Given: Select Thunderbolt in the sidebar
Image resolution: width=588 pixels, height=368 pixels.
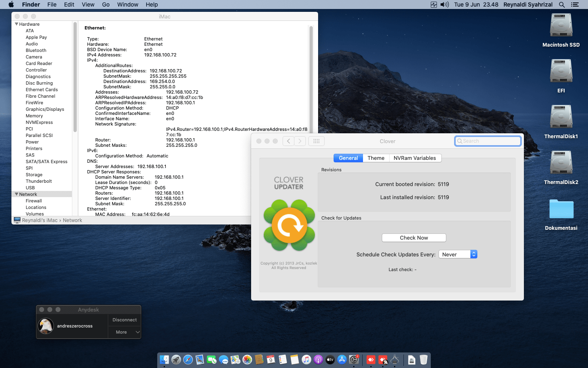Looking at the screenshot, I should pyautogui.click(x=39, y=181).
